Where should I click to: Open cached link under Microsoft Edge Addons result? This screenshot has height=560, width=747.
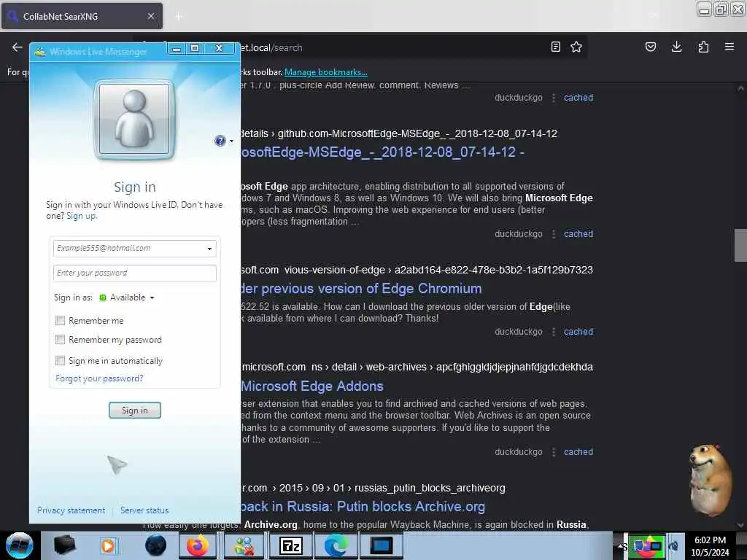click(x=578, y=452)
